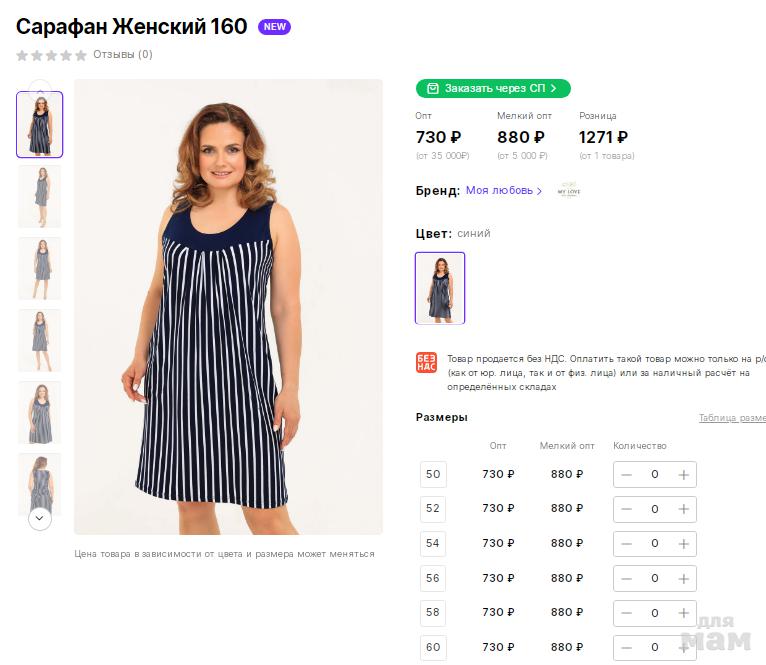Select the blue color swatch
The height and width of the screenshot is (665, 766).
tap(440, 288)
